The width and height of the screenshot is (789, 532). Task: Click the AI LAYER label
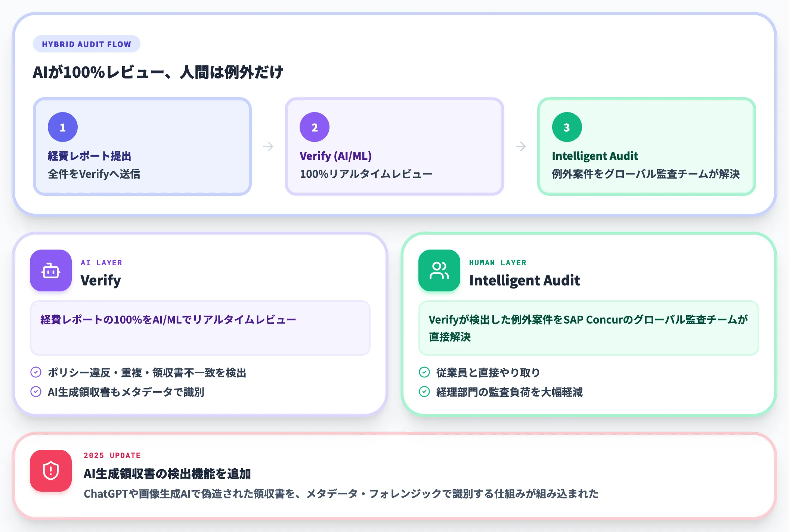click(102, 263)
